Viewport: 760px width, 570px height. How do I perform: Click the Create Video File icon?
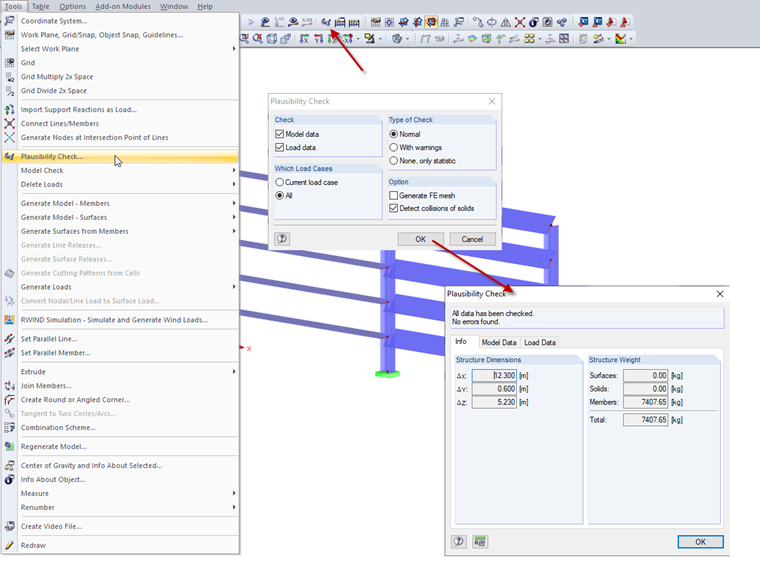(9, 526)
